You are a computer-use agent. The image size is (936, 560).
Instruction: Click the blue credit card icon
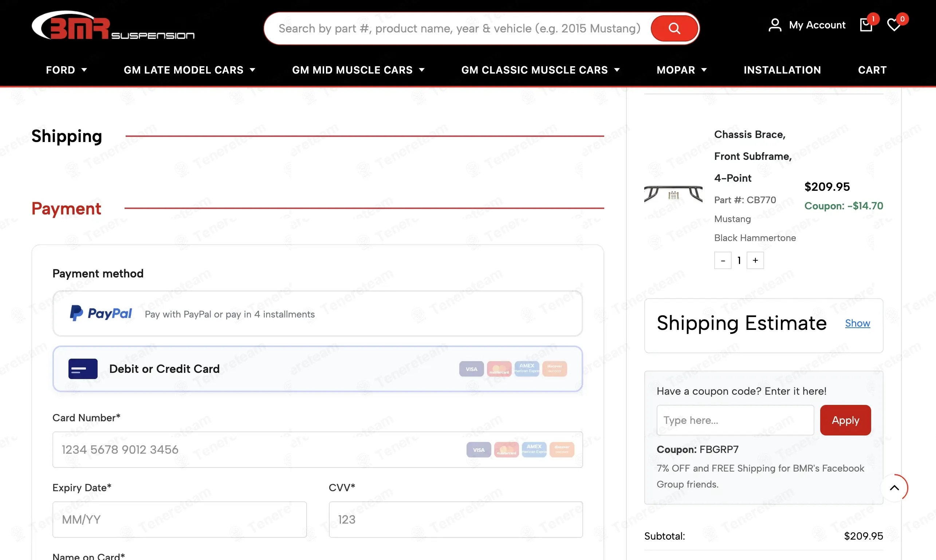tap(83, 369)
